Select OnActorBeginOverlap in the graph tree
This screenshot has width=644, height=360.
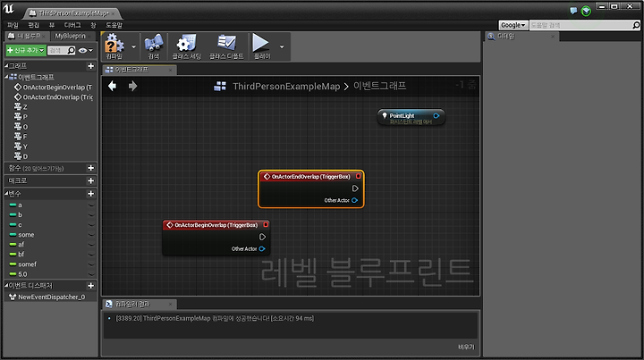tap(53, 87)
